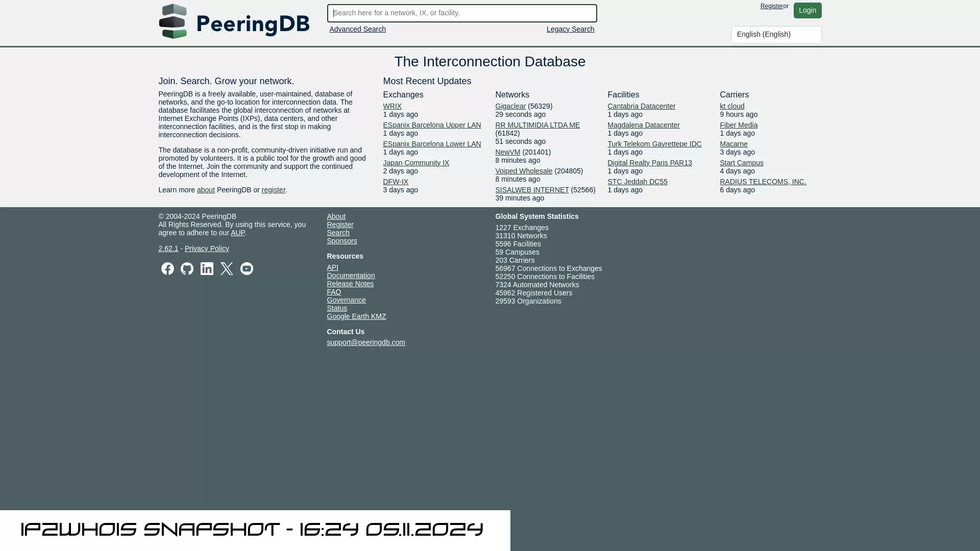This screenshot has width=980, height=551.
Task: Open the API resource link
Action: (x=332, y=267)
